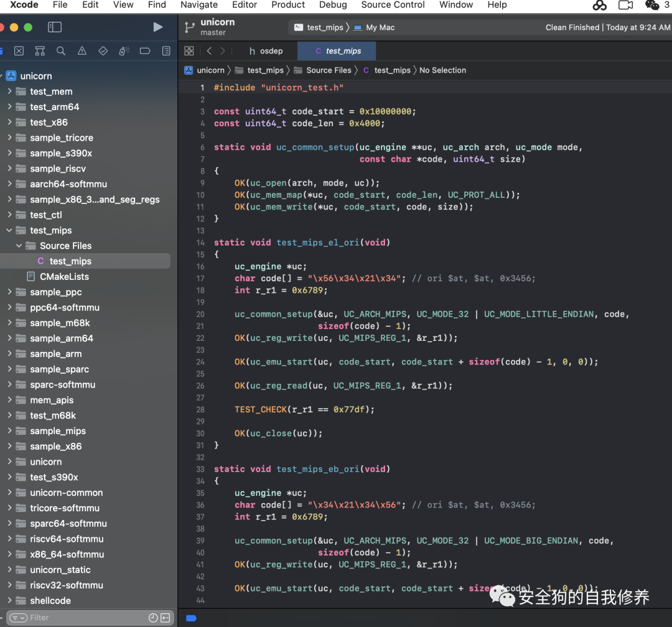Open the Editor menu
This screenshot has width=672, height=627.
(245, 5)
